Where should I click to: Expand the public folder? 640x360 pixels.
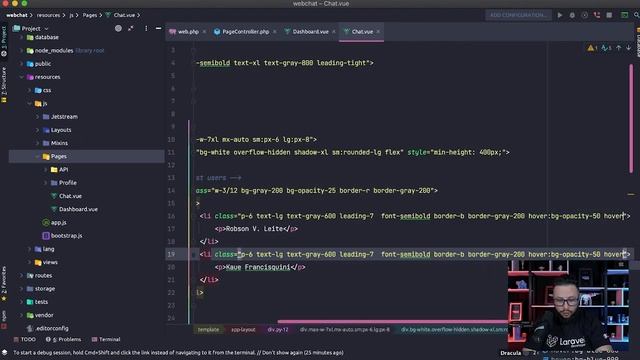21,64
